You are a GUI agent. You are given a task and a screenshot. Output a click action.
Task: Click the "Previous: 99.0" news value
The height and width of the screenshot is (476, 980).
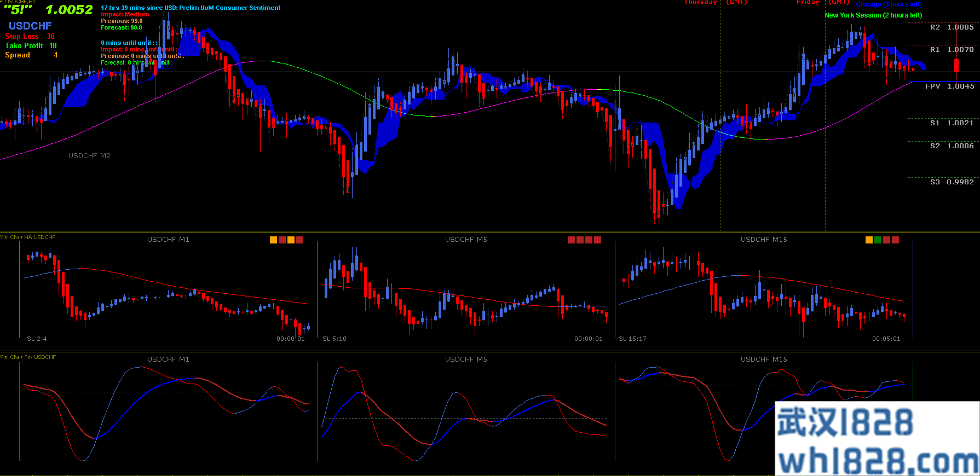coord(122,21)
